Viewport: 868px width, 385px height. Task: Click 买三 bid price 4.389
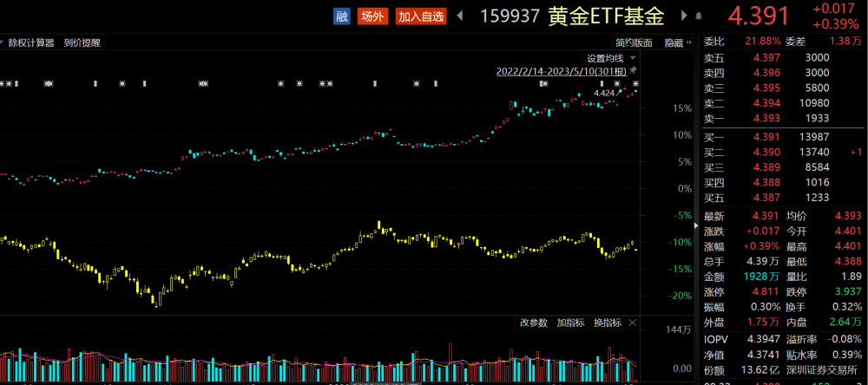(x=766, y=167)
